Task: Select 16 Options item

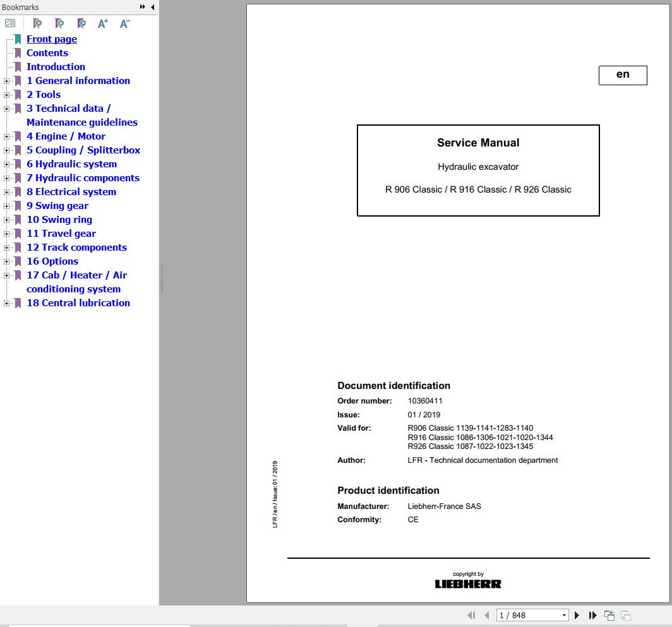Action: tap(52, 261)
